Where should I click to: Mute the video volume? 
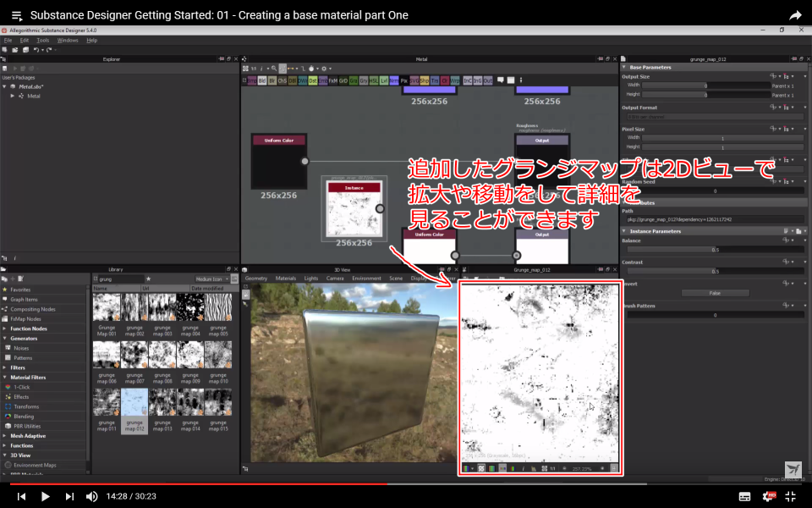[x=91, y=497]
